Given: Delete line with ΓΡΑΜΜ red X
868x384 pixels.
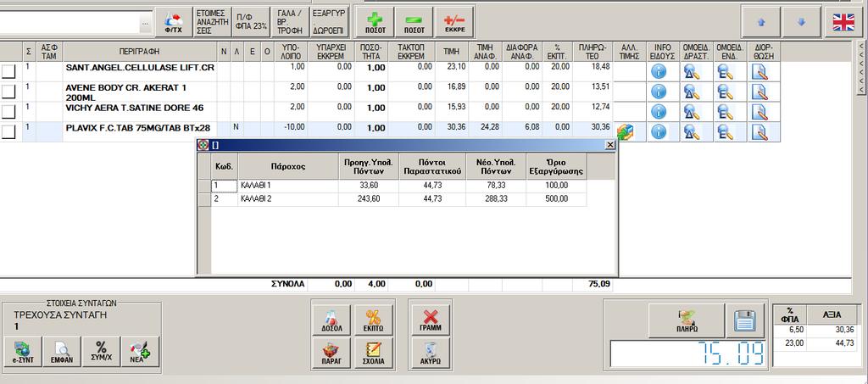Looking at the screenshot, I should coord(430,320).
